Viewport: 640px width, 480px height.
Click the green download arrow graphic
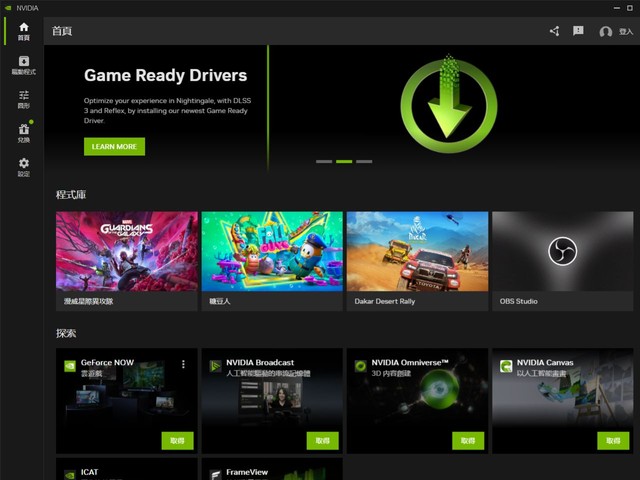449,104
